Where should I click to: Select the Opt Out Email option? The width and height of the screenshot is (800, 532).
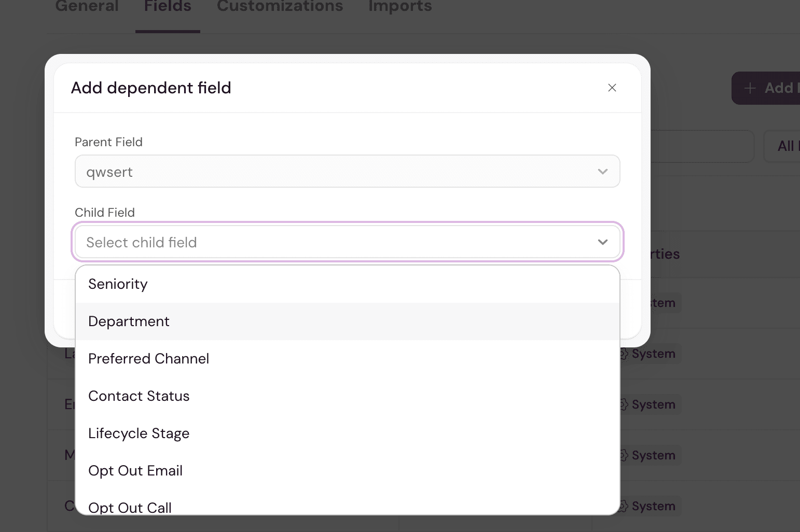click(348, 471)
